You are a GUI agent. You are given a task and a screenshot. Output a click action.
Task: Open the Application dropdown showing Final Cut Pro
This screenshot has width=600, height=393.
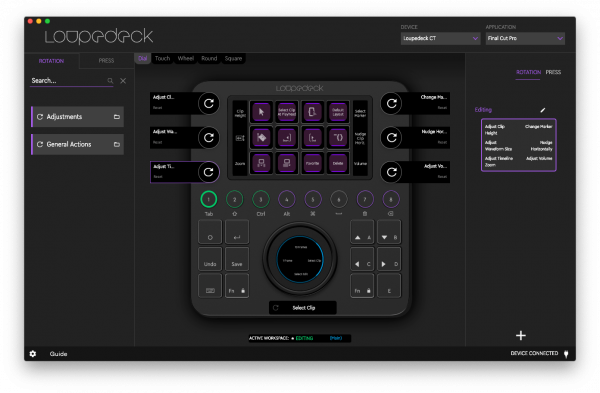point(525,38)
